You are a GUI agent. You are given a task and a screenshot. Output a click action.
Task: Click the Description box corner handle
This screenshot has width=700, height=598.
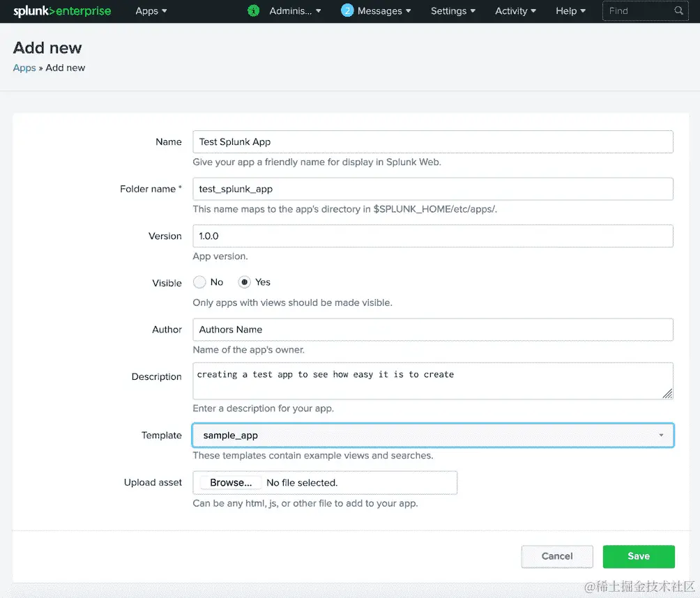[x=667, y=394]
